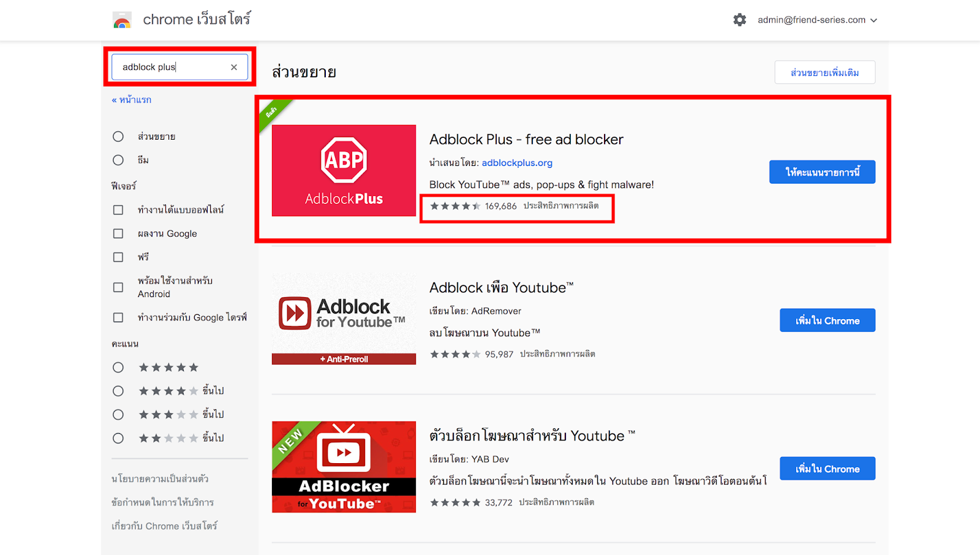The width and height of the screenshot is (980, 555).
Task: Tick the ฟรี checkbox
Action: [118, 257]
